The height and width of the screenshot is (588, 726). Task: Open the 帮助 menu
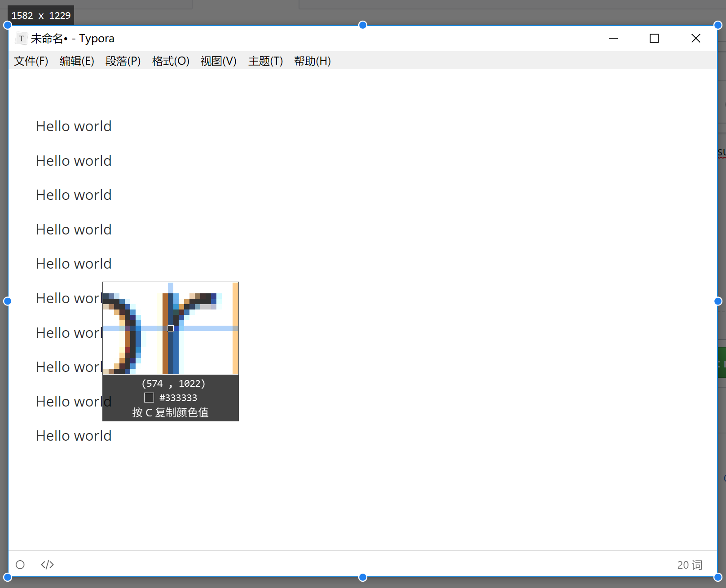tap(312, 61)
